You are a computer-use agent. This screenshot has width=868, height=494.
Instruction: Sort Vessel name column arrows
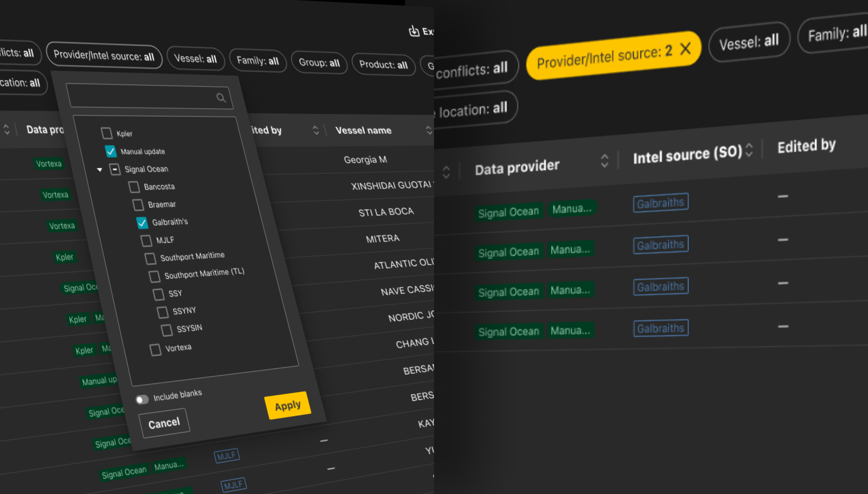(429, 130)
